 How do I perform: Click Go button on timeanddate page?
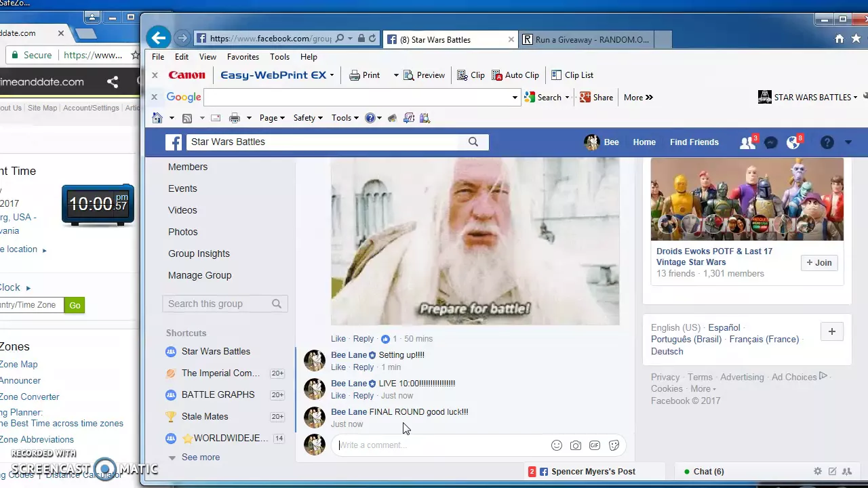click(x=75, y=305)
